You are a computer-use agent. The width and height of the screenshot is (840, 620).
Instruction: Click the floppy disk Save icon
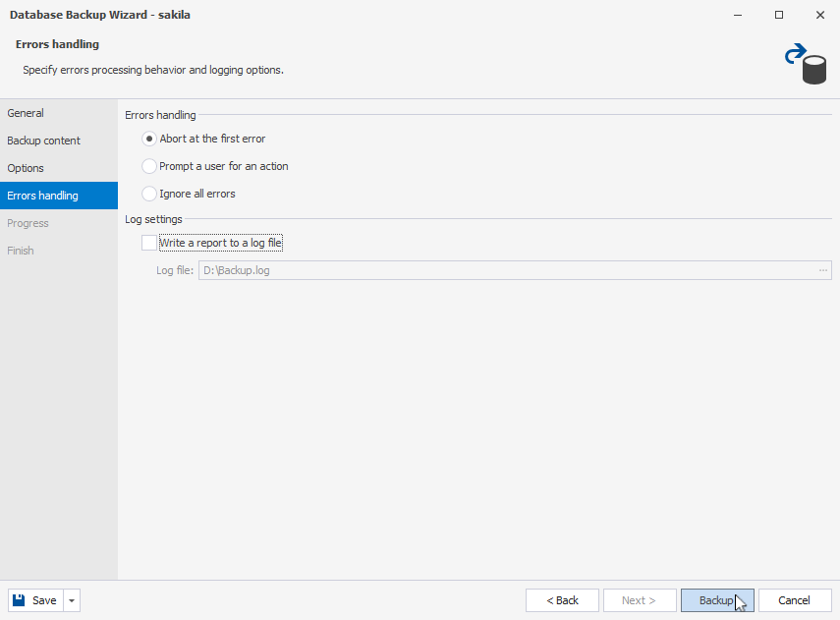coord(19,599)
